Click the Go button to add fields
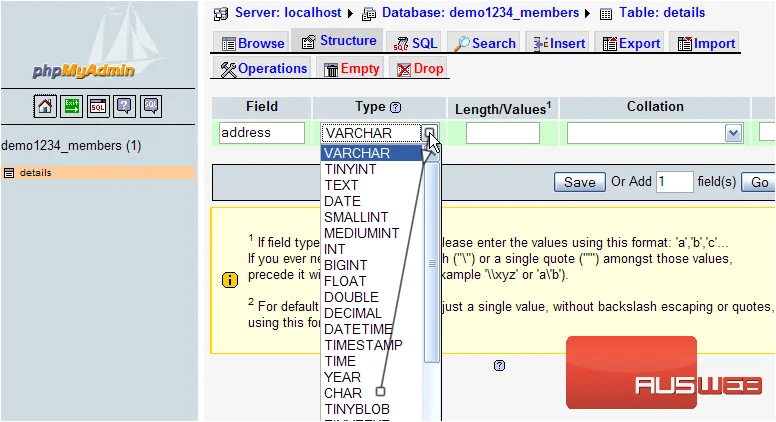Viewport: 776px width, 422px height. [x=758, y=182]
